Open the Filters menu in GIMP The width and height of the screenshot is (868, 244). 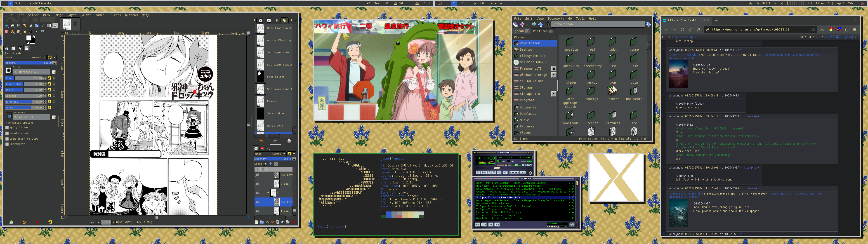tap(114, 15)
